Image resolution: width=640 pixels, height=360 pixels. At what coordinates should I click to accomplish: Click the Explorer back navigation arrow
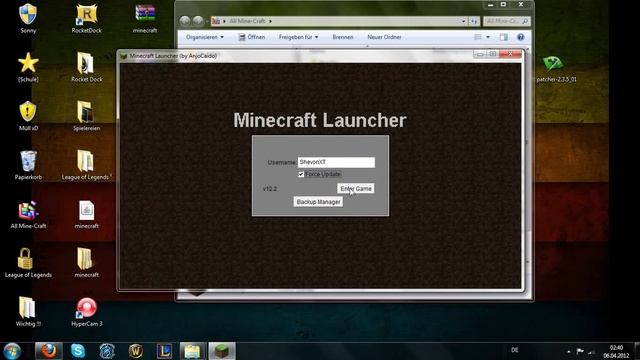pyautogui.click(x=184, y=20)
